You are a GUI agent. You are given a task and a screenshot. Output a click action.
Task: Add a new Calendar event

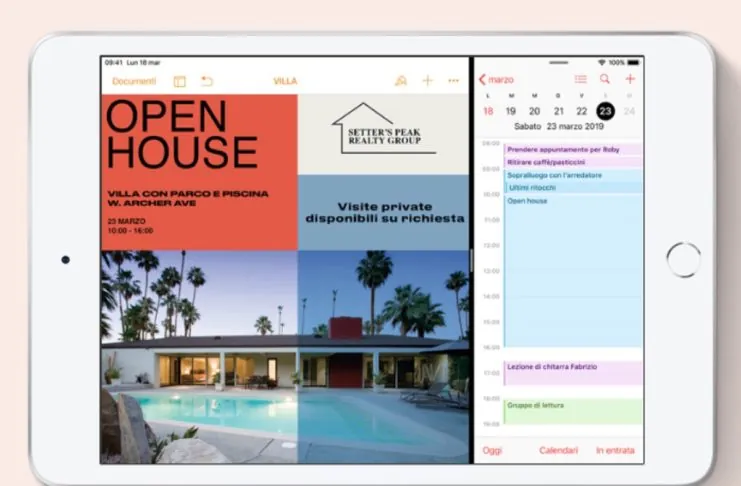pos(630,79)
